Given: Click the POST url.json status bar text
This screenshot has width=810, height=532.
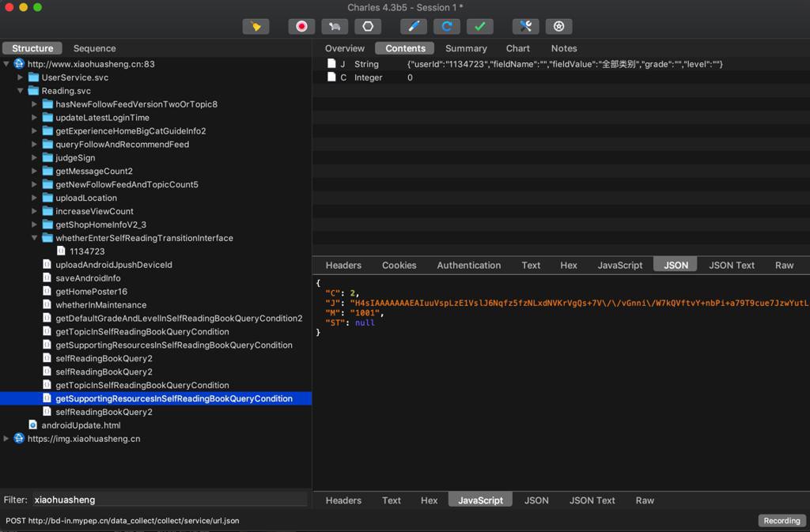Looking at the screenshot, I should [x=123, y=521].
